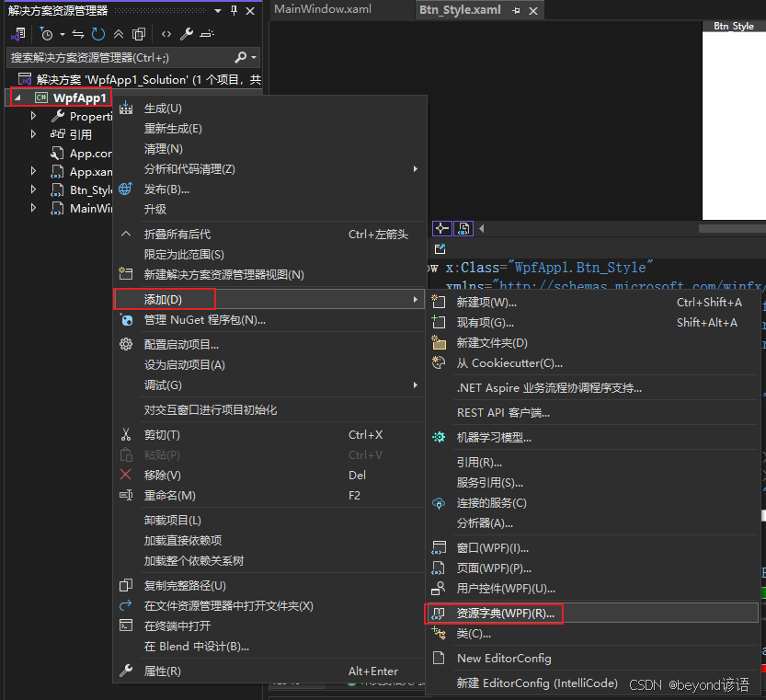The height and width of the screenshot is (700, 766).
Task: Expand the App.xaml tree node
Action: pos(33,171)
